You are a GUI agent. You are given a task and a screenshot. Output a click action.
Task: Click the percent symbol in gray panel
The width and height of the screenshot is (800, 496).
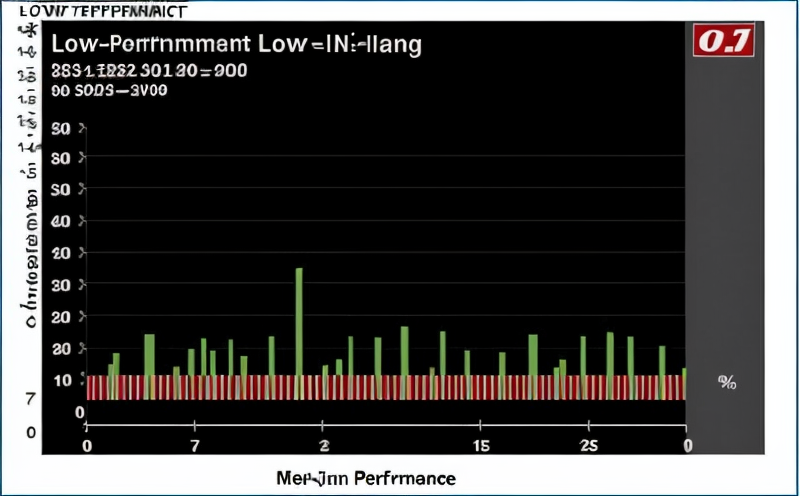727,381
